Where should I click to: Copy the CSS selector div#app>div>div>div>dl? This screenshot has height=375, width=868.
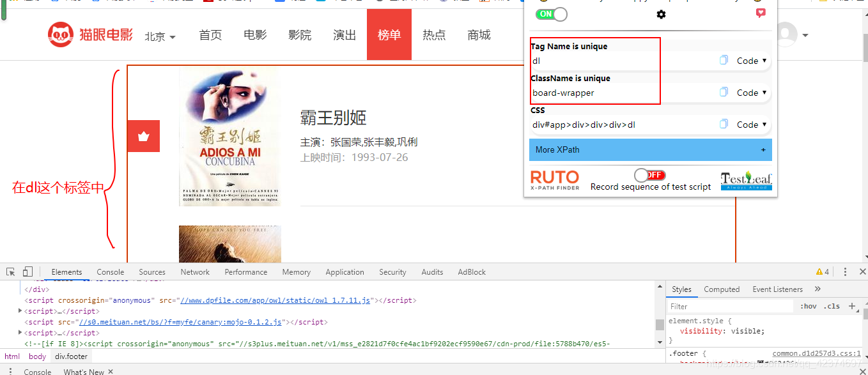[724, 124]
